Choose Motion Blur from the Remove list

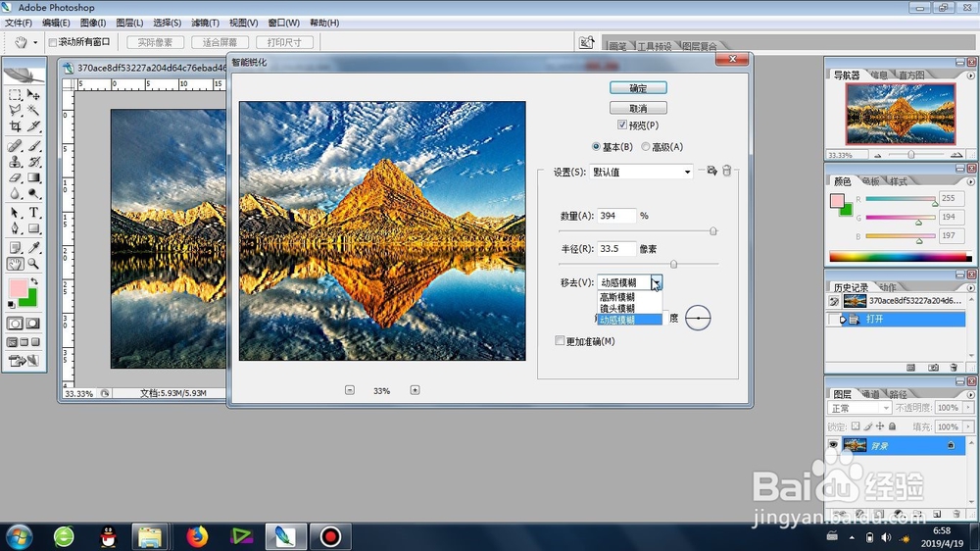(x=629, y=320)
